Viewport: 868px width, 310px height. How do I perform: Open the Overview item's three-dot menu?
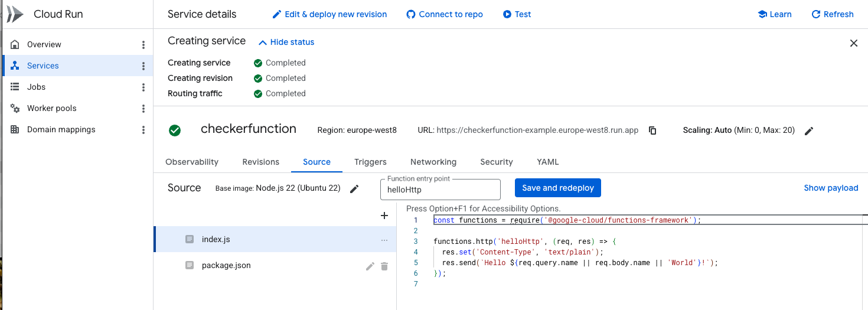pyautogui.click(x=143, y=45)
